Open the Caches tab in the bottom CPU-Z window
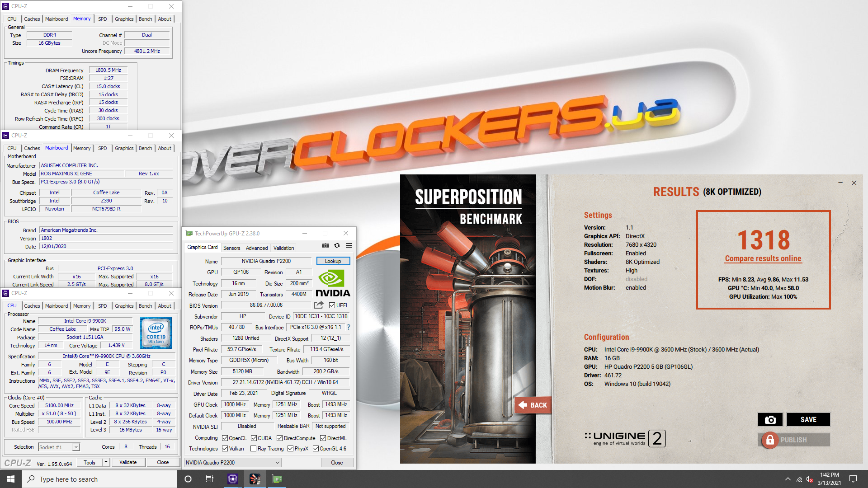The height and width of the screenshot is (488, 868). click(x=32, y=305)
